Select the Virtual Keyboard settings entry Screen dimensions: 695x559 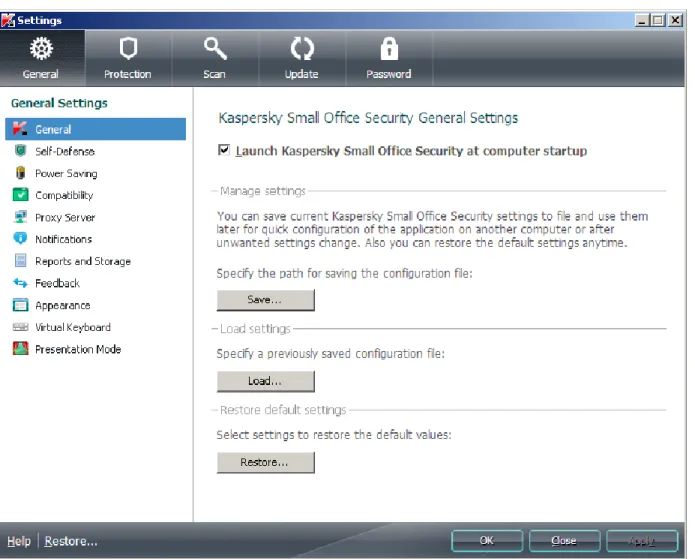coord(95,327)
